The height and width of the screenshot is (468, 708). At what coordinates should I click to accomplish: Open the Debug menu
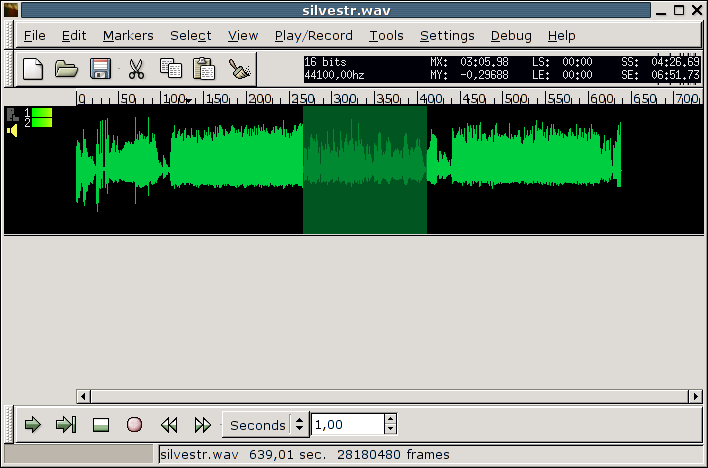(x=511, y=36)
